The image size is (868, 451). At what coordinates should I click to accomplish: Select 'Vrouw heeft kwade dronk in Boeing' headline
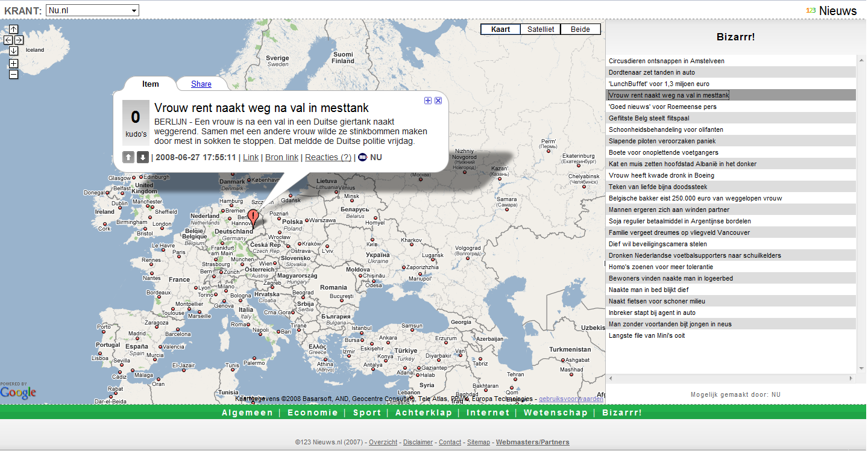(731, 175)
